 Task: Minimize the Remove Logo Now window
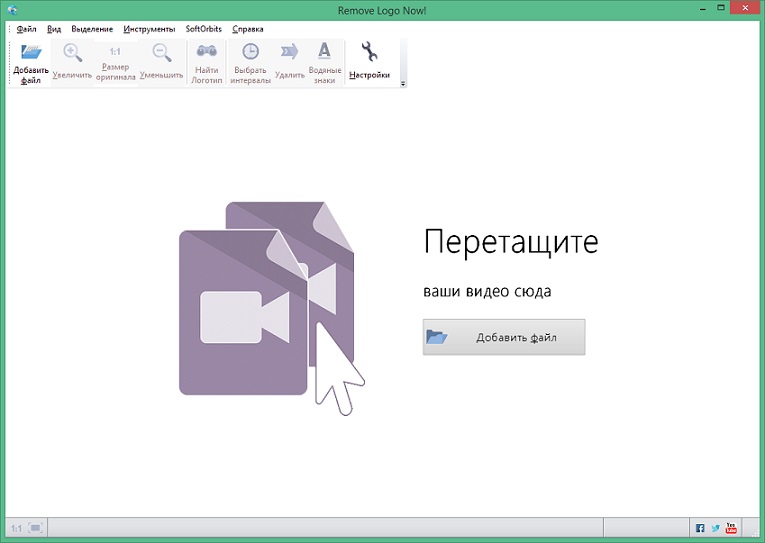tap(703, 9)
